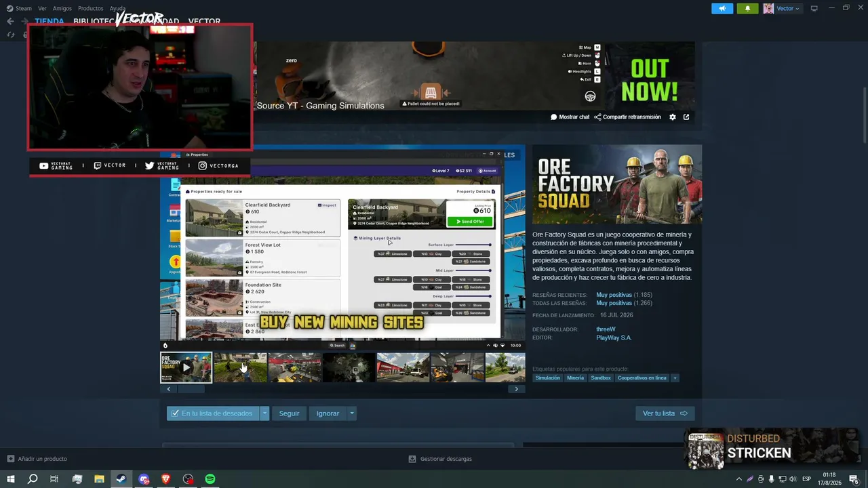Open Windows search in taskbar
868x488 pixels.
tap(32, 479)
